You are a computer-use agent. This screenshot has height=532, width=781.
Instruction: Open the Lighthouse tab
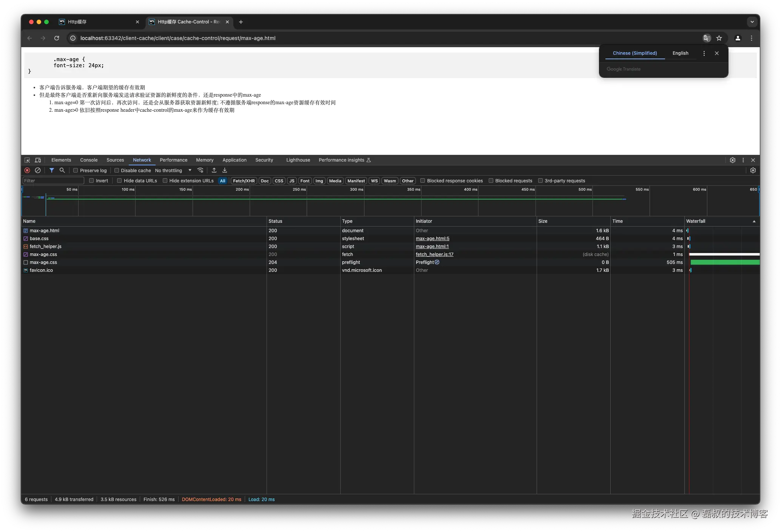[x=298, y=160]
